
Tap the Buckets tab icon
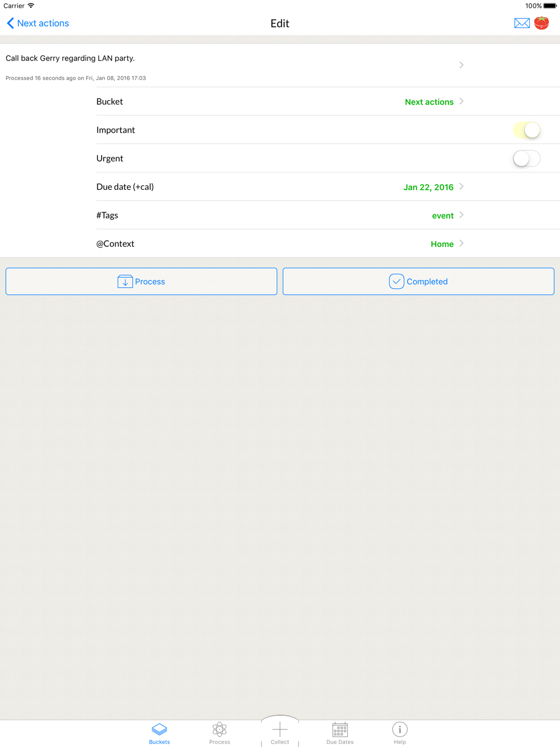(x=160, y=729)
